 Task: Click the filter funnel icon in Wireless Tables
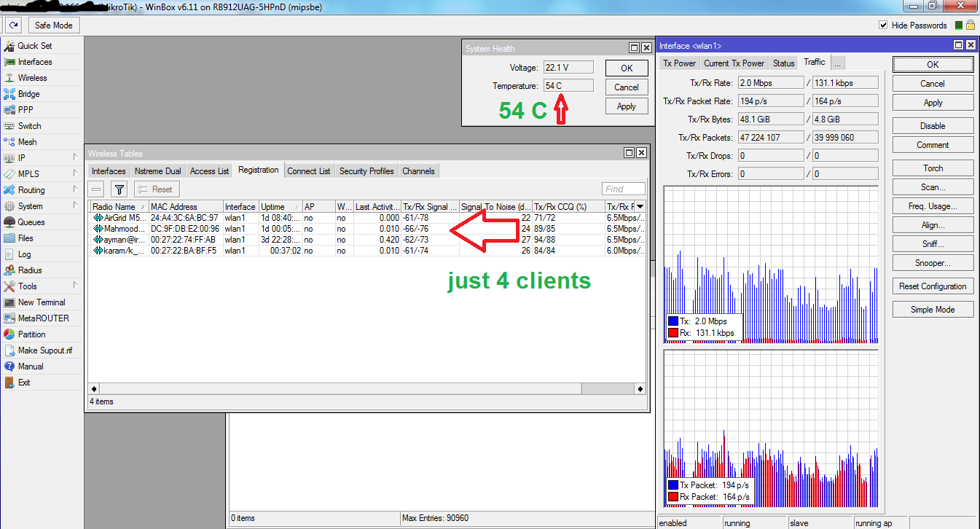120,189
